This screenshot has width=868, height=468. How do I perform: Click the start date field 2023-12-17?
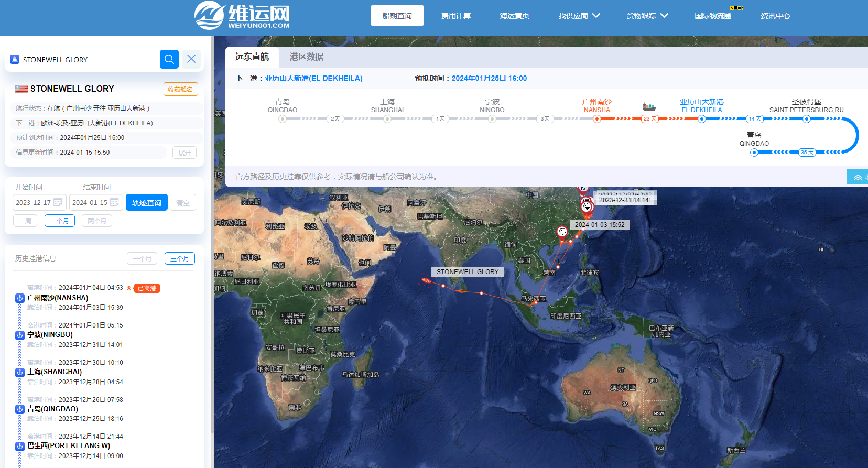pyautogui.click(x=39, y=202)
